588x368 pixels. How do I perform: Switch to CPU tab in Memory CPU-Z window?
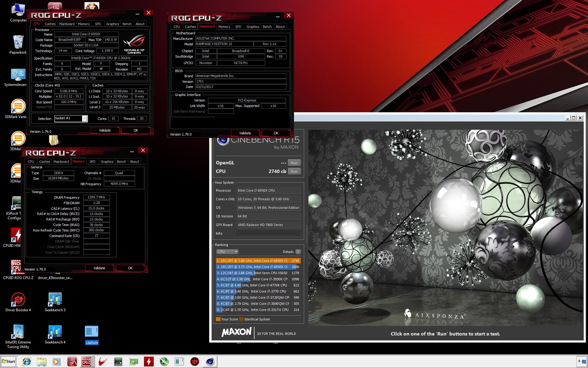(31, 162)
